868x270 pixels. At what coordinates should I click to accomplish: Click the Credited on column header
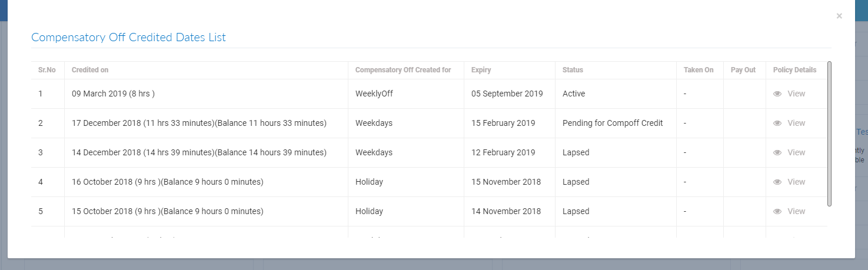pos(90,70)
